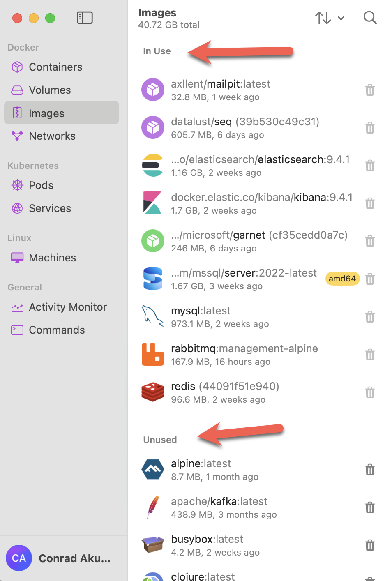392x581 pixels.
Task: Click the purple mailpit image icon
Action: tap(153, 90)
